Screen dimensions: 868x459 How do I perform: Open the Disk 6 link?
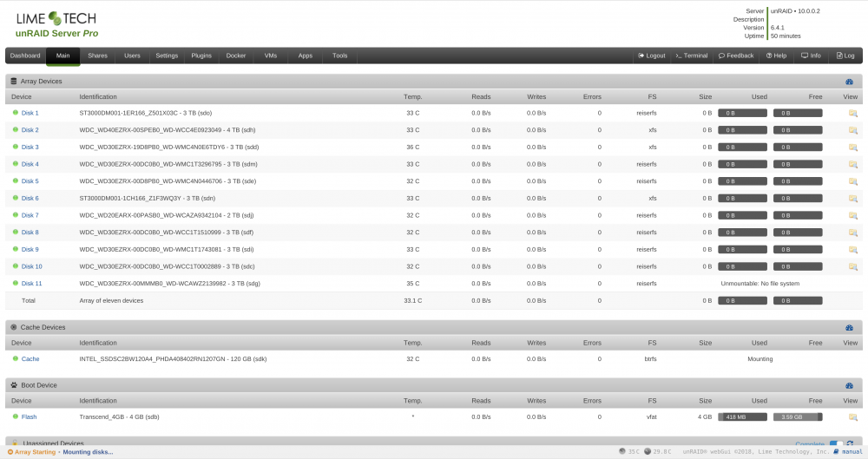coord(30,198)
